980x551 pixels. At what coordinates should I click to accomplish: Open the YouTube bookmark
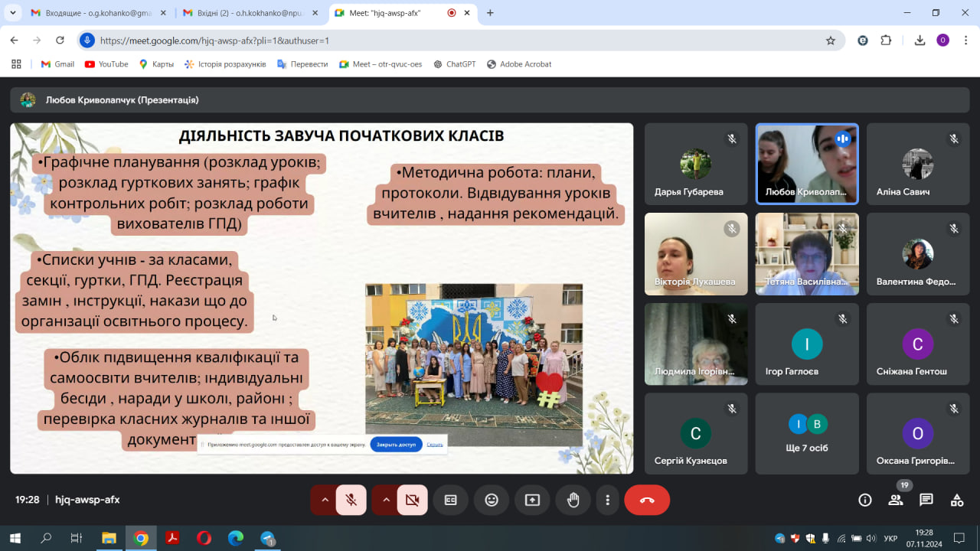coord(106,64)
